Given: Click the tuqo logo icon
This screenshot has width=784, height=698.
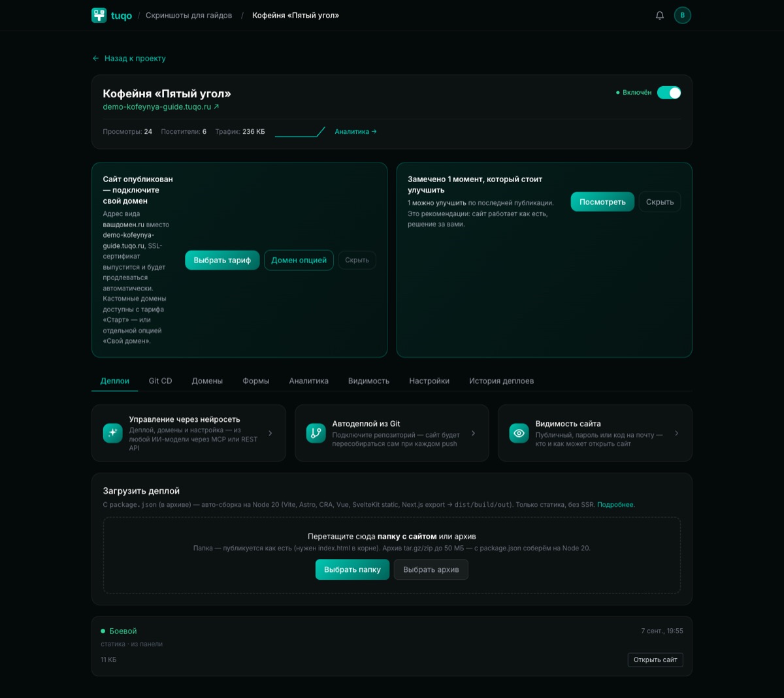Looking at the screenshot, I should point(99,15).
